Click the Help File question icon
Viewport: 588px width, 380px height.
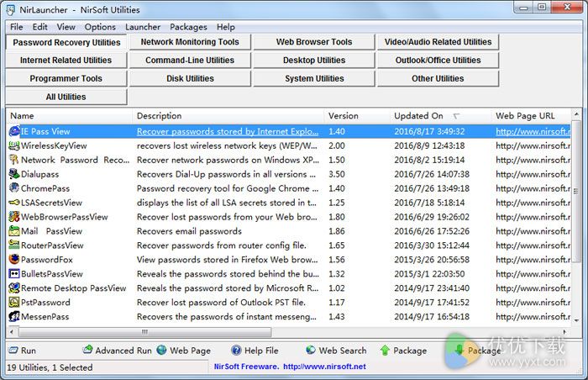click(236, 351)
